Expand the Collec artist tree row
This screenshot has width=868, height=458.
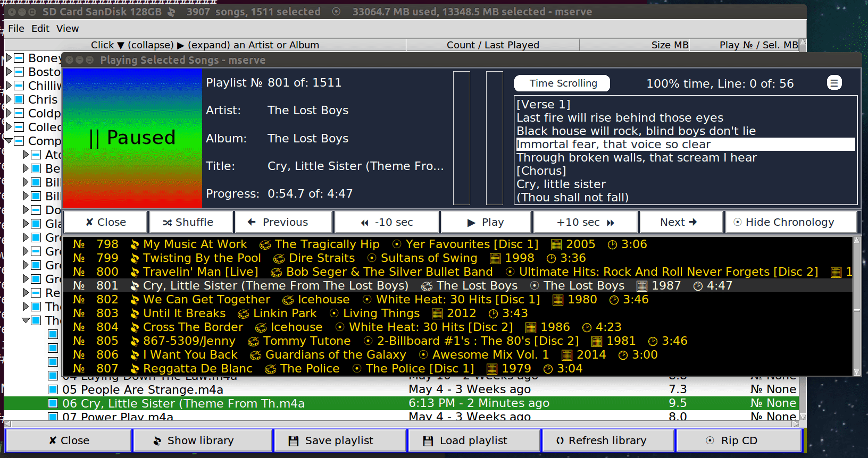point(9,126)
